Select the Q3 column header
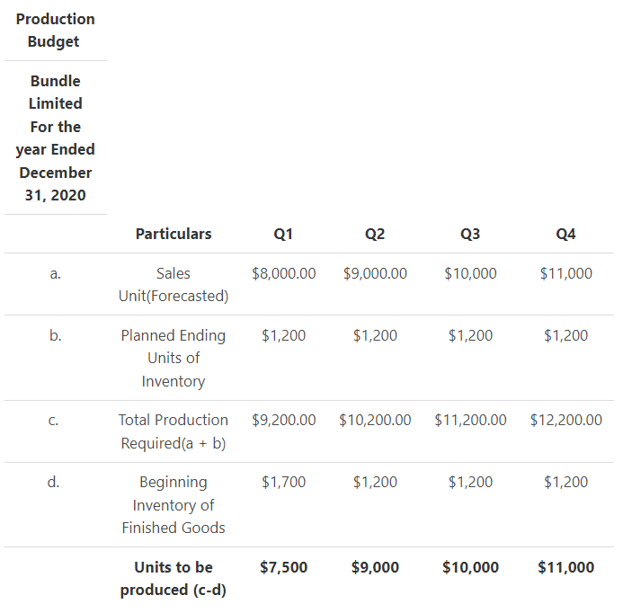 click(470, 234)
